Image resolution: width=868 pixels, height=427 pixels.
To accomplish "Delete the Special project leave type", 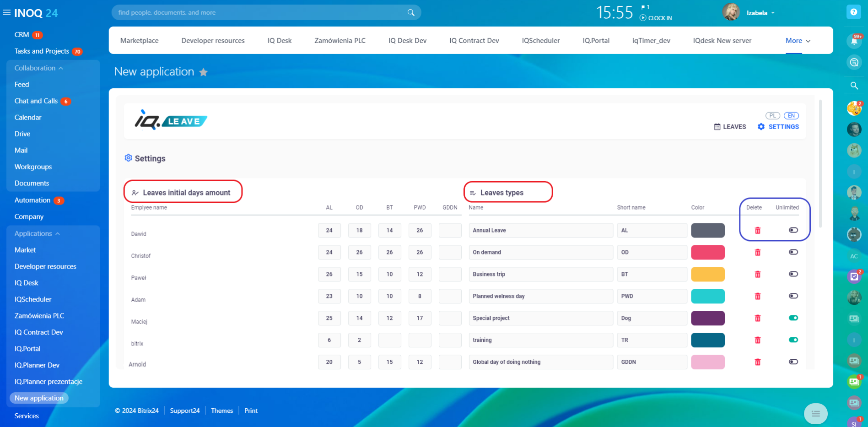I will [758, 318].
